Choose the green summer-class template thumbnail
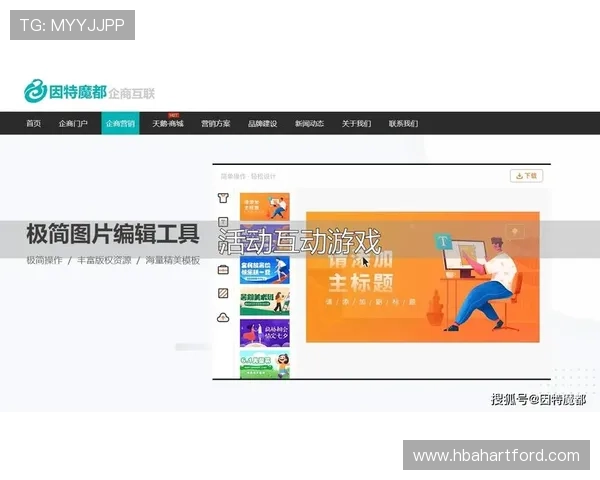600x480 pixels. tap(265, 302)
